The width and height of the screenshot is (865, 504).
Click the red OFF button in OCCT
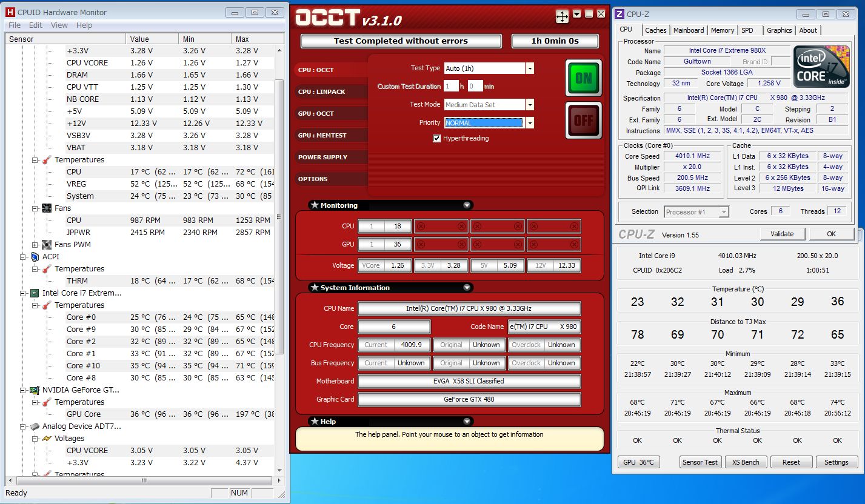point(584,120)
